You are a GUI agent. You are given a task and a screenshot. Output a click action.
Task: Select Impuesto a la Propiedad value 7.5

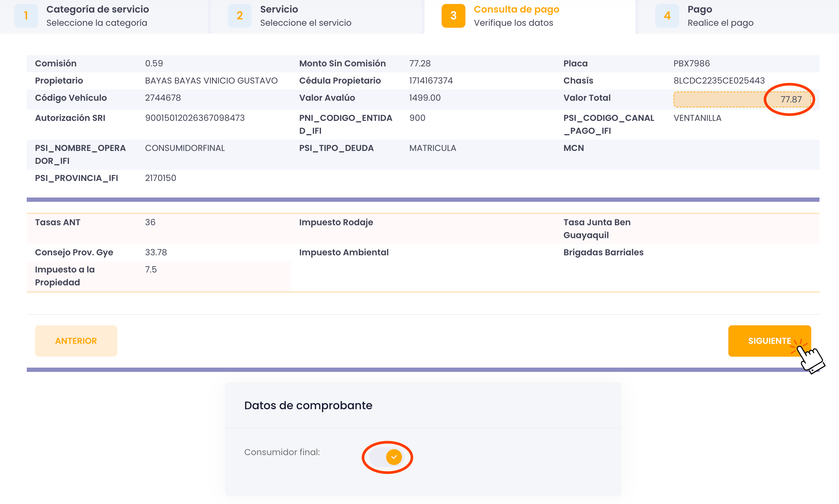[x=151, y=270]
